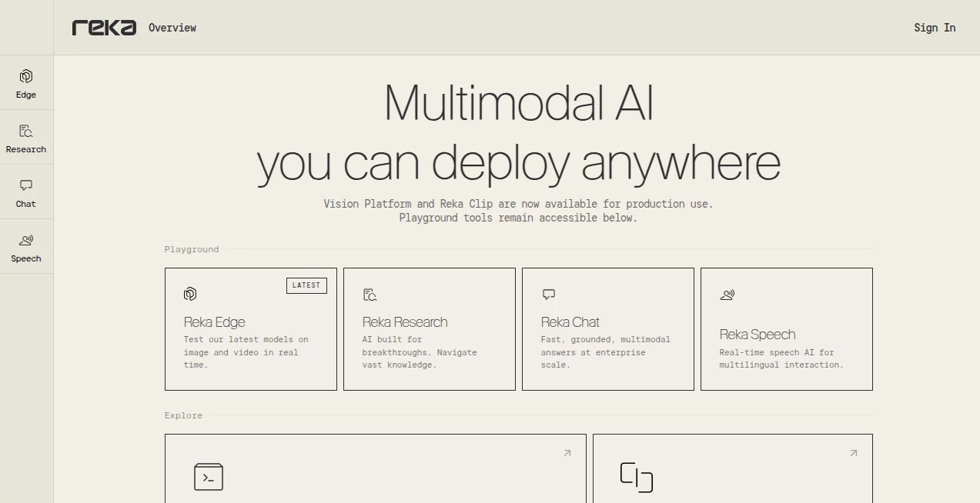This screenshot has height=503, width=980.
Task: Open the Reka Research card title
Action: [x=405, y=322]
